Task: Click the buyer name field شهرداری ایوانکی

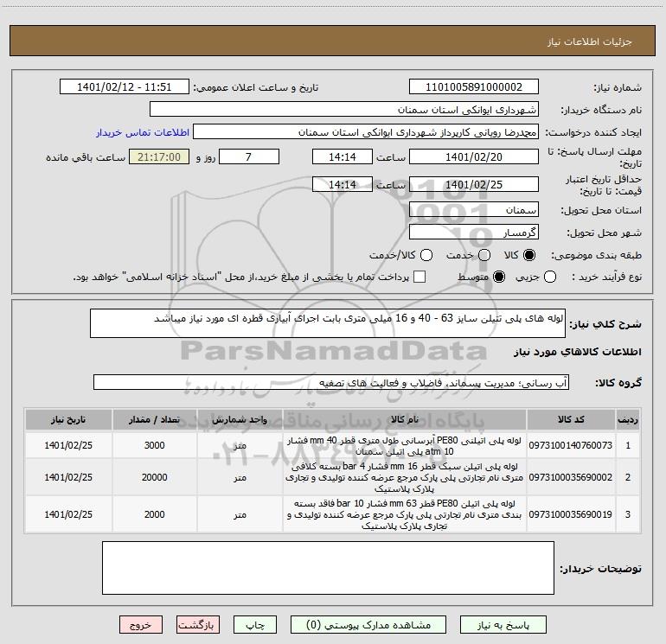Action: pos(344,109)
